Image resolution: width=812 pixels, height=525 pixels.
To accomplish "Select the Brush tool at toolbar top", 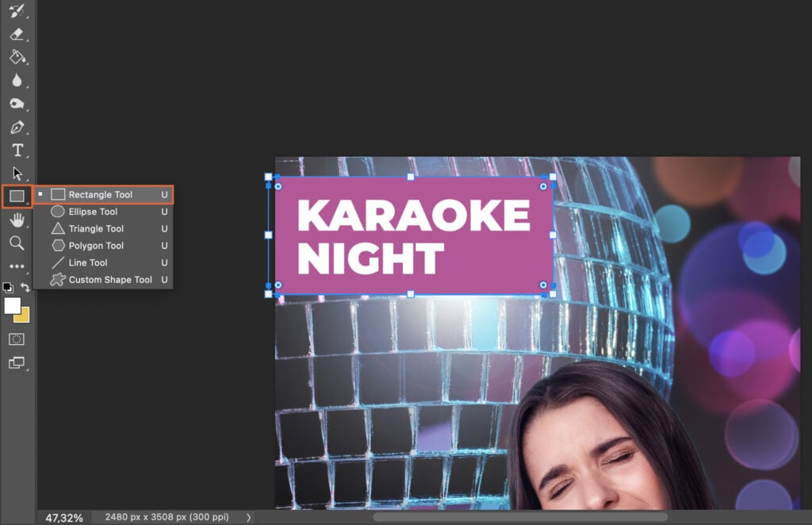I will tap(17, 12).
